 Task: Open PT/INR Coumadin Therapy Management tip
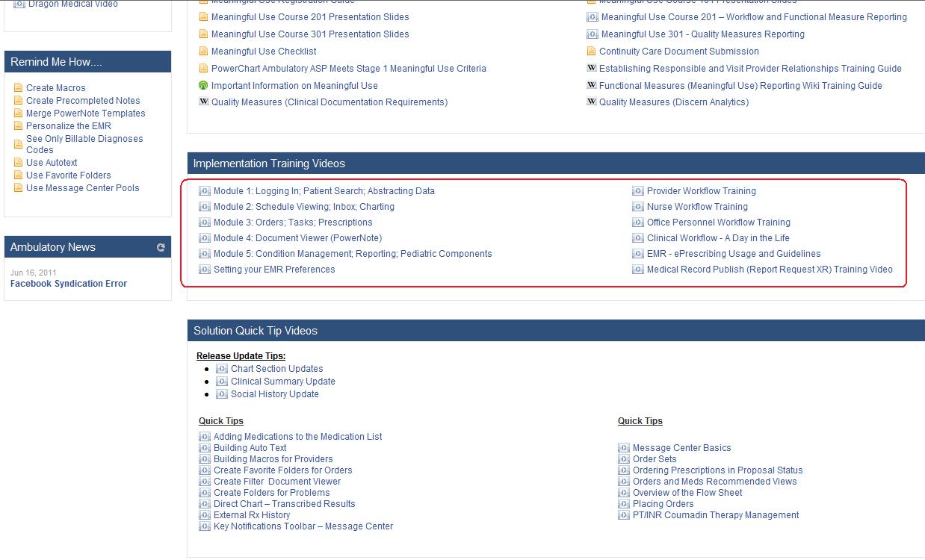click(x=716, y=515)
